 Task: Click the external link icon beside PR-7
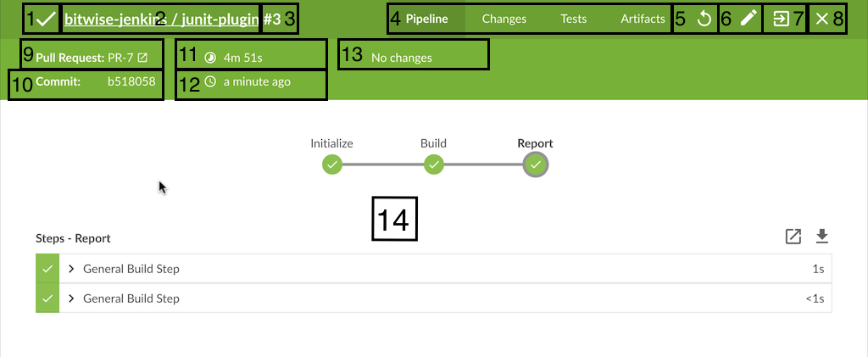(142, 58)
